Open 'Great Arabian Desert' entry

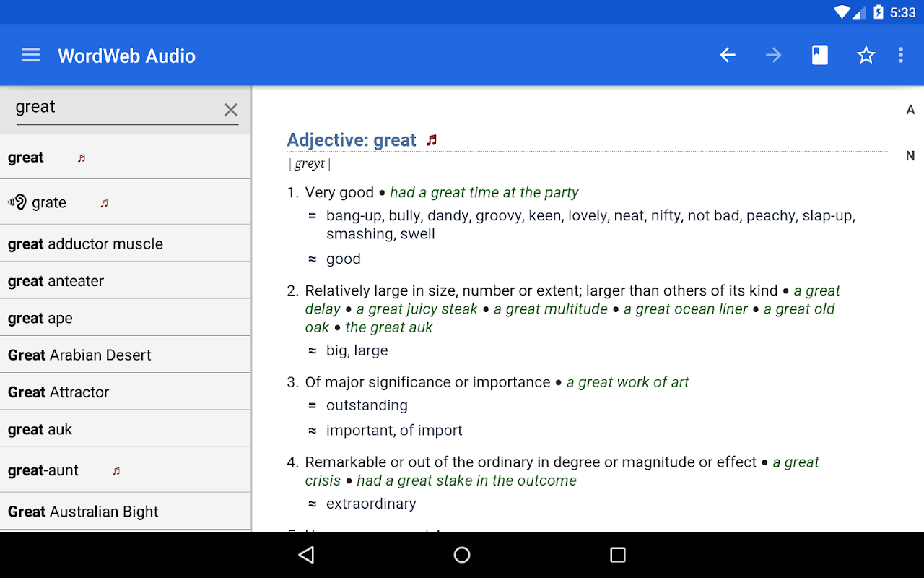pos(126,355)
